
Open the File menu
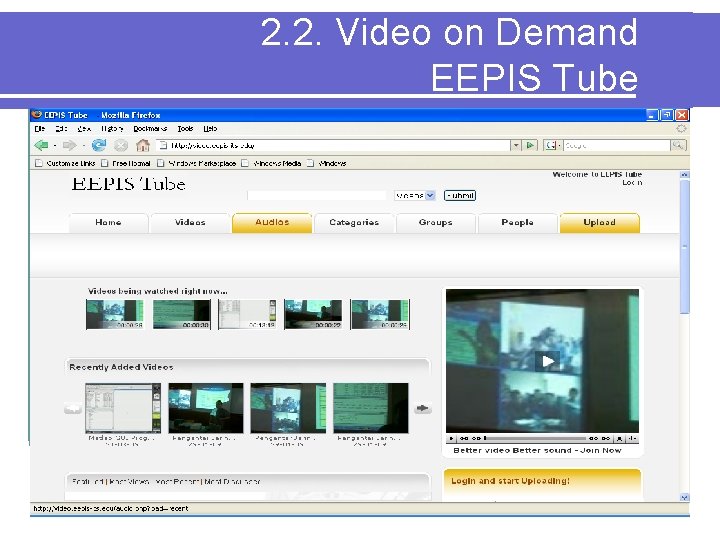40,129
